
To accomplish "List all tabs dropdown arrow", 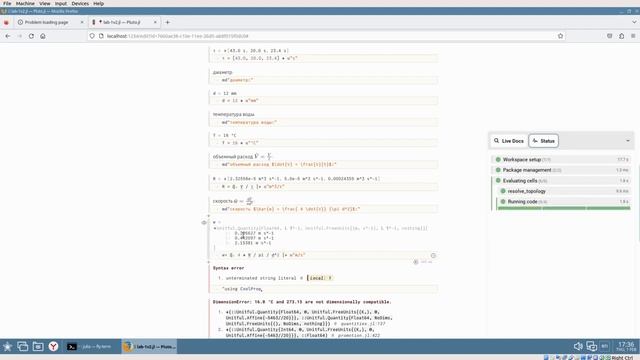I will click(634, 22).
